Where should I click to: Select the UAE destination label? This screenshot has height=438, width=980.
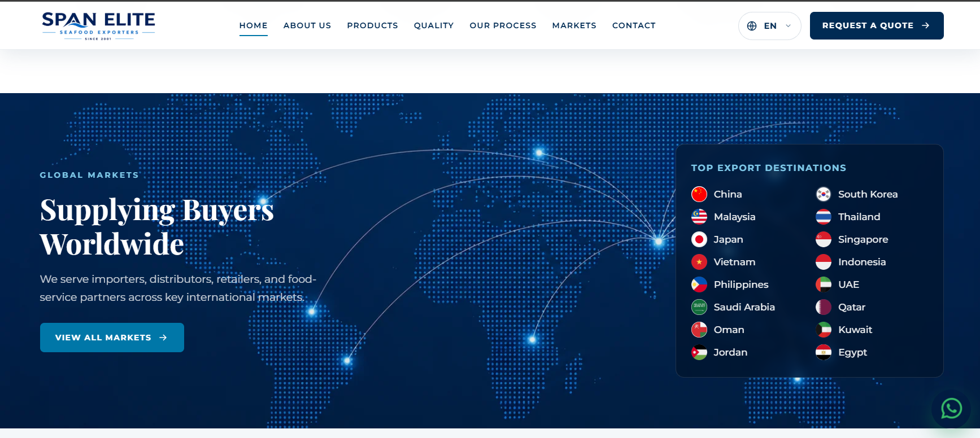point(849,284)
